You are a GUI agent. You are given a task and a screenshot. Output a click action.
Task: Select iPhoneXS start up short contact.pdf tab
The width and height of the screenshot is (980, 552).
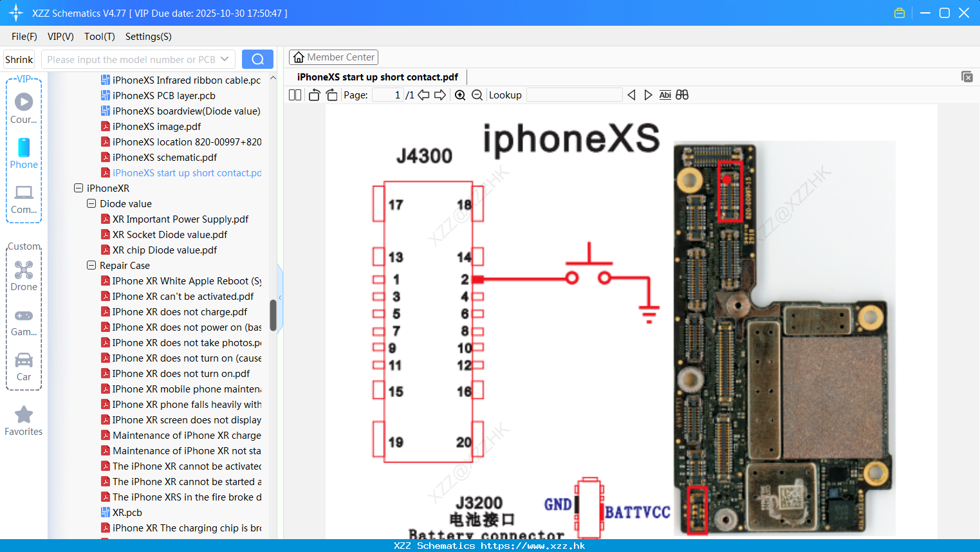coord(378,77)
